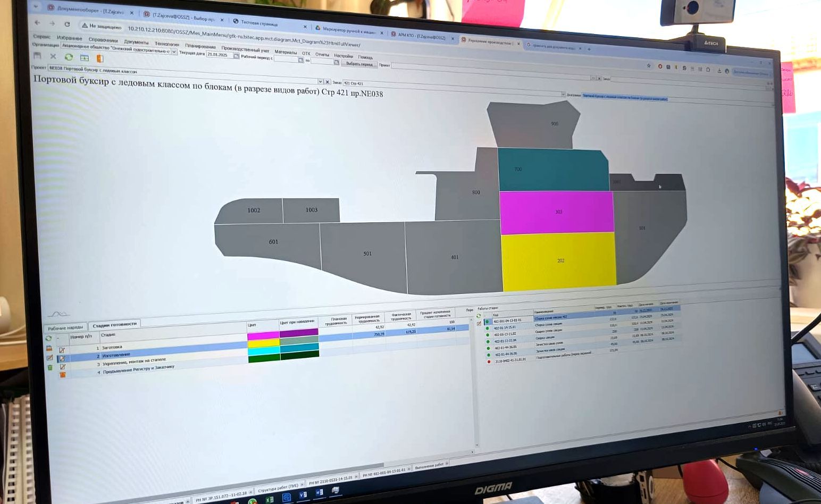Click the green refresh icon in top toolbar
821x504 pixels.
point(69,57)
